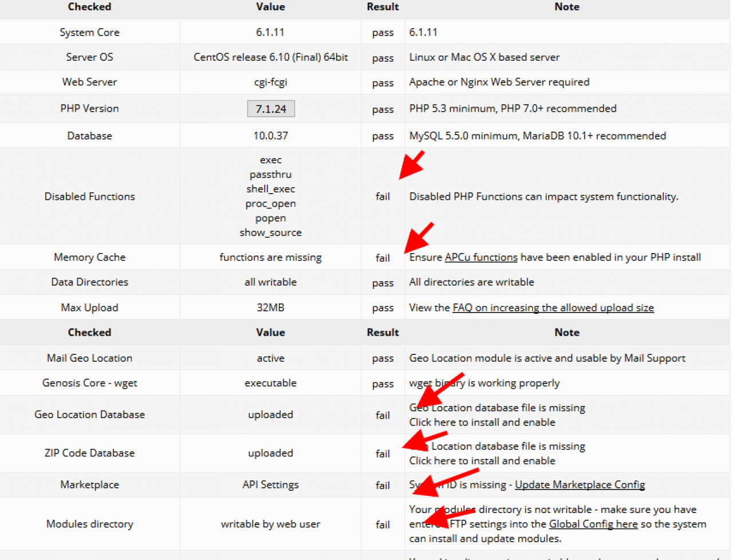Click the 32MB max upload value
This screenshot has height=560, width=733.
tap(270, 307)
